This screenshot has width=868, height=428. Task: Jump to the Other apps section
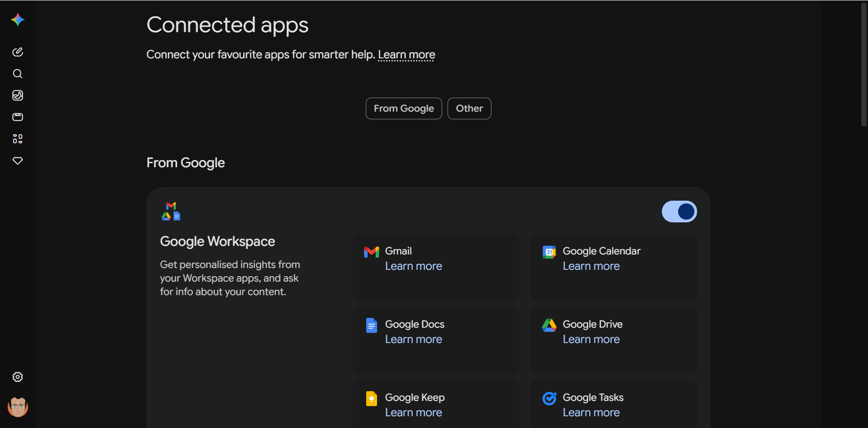[x=469, y=108]
